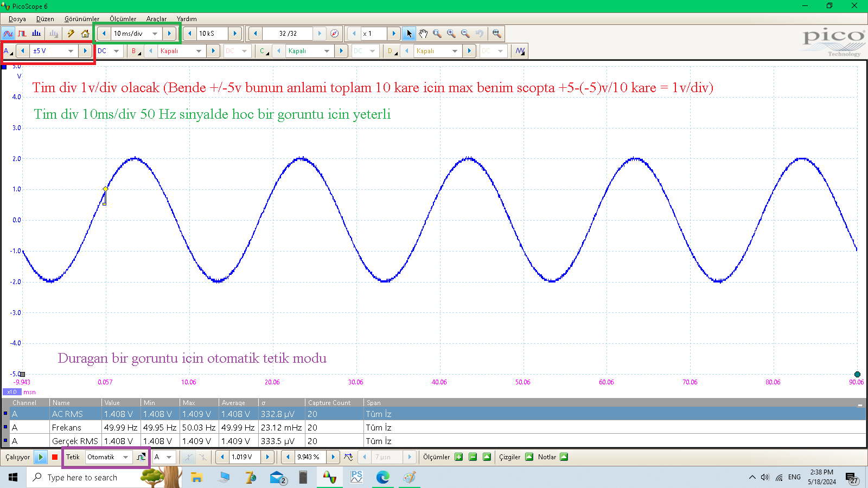
Task: Open Paint app in taskbar
Action: pyautogui.click(x=410, y=477)
